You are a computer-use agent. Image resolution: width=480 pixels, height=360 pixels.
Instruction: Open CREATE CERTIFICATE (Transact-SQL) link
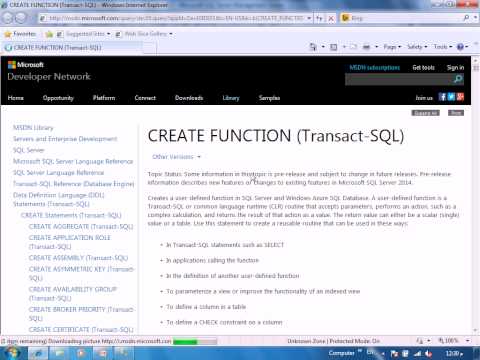pyautogui.click(x=81, y=330)
